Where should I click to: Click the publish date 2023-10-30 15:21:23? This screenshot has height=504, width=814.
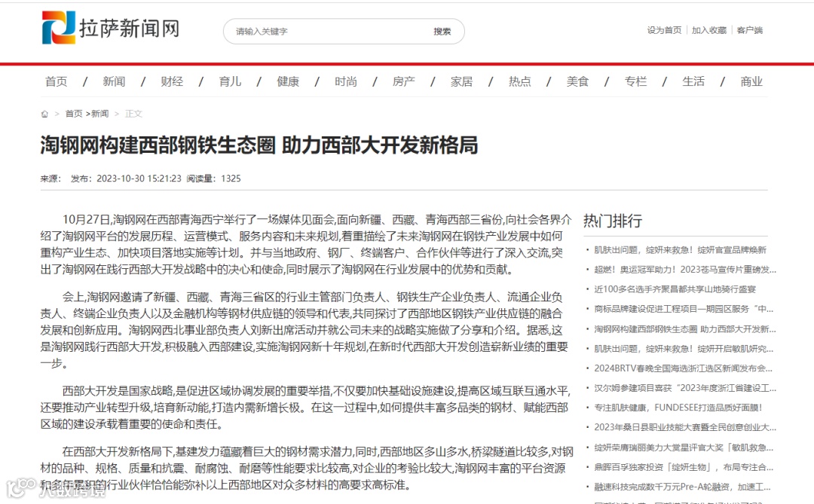tap(139, 179)
